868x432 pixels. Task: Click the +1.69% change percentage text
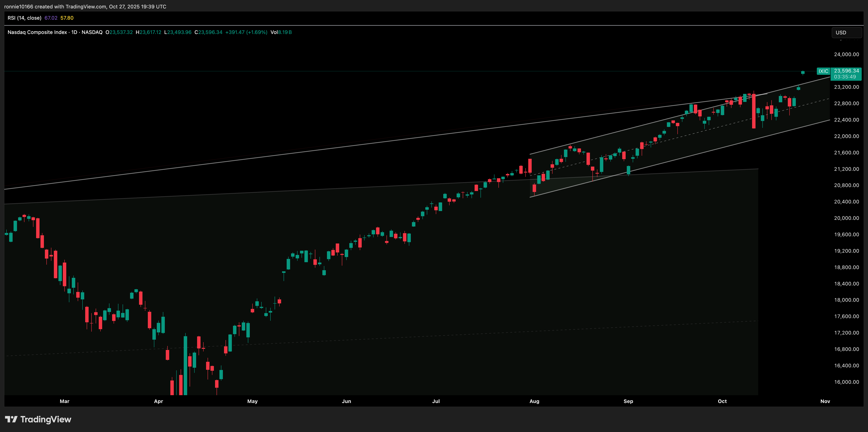257,32
